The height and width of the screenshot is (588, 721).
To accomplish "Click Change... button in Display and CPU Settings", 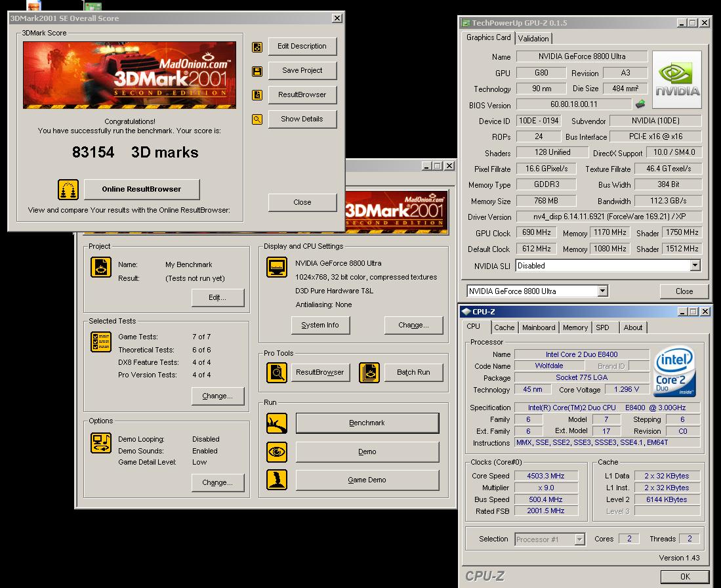I will [x=413, y=325].
